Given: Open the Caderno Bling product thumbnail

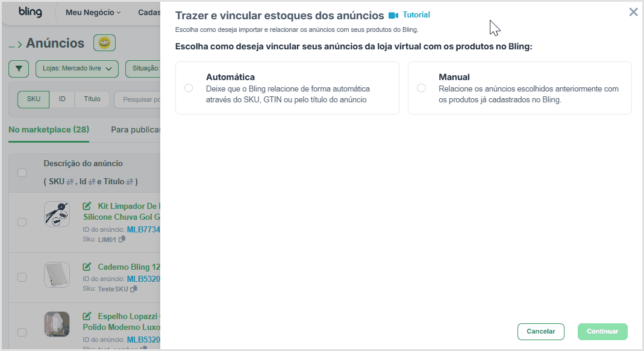Looking at the screenshot, I should [57, 275].
